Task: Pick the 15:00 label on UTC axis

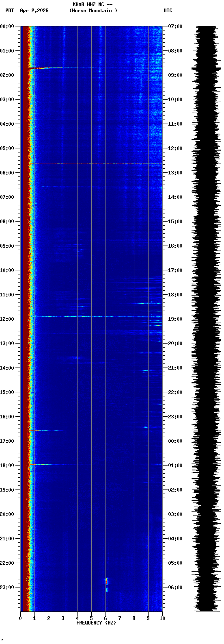Action: click(175, 222)
